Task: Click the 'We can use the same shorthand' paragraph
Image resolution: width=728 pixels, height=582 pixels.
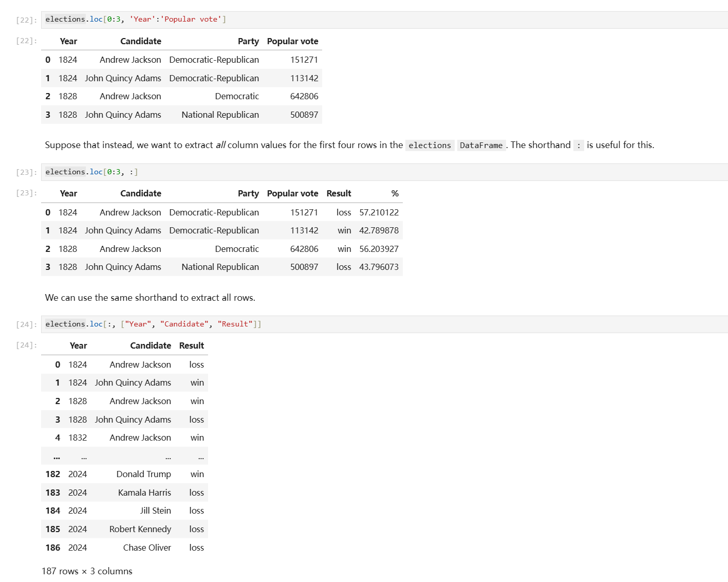Action: coord(150,298)
